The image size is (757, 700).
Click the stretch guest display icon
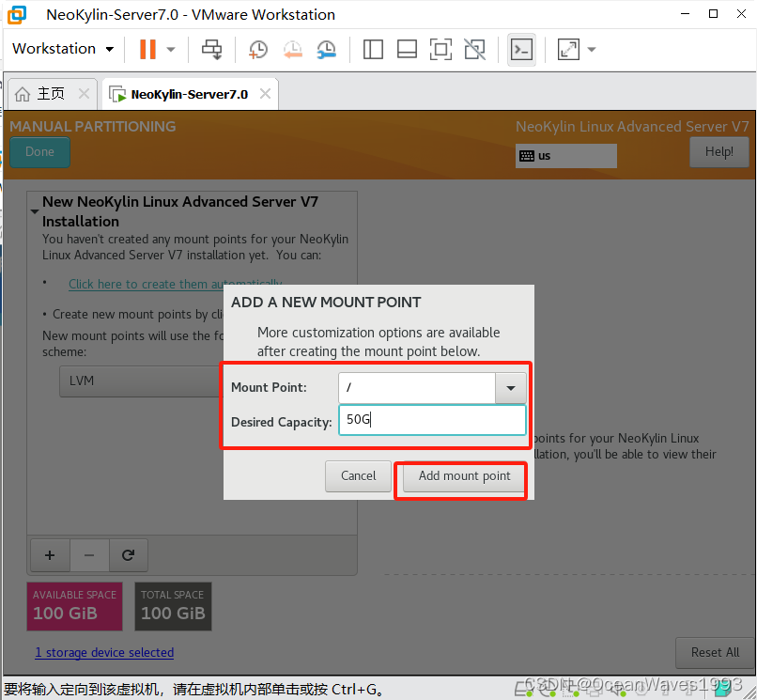tap(568, 49)
